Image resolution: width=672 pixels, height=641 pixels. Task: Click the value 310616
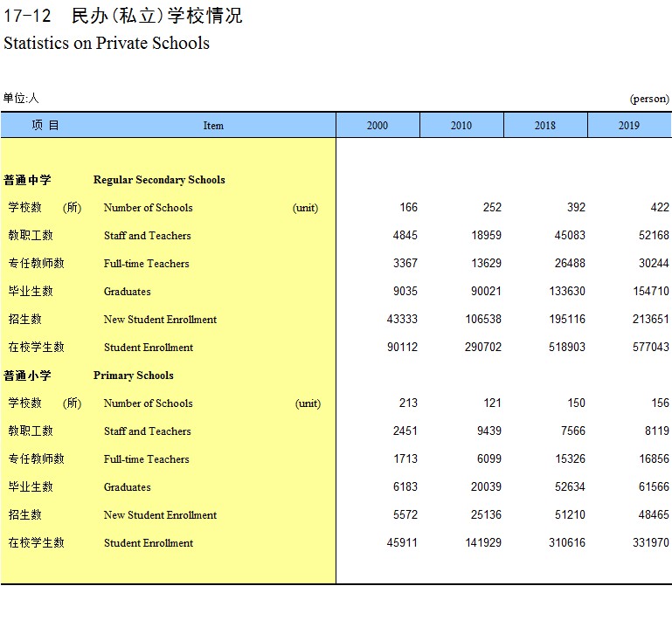[x=567, y=543]
